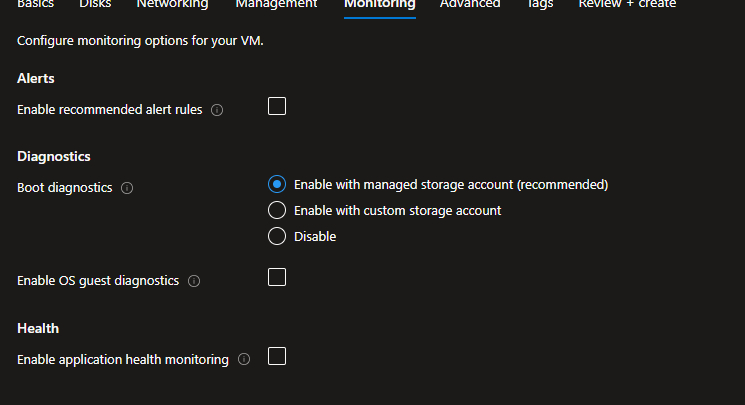Select Disable for boot diagnostics
Image resolution: width=745 pixels, height=405 pixels.
click(278, 236)
